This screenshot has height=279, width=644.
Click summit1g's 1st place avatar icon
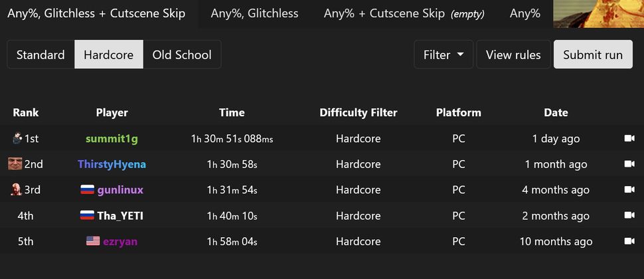pyautogui.click(x=17, y=138)
